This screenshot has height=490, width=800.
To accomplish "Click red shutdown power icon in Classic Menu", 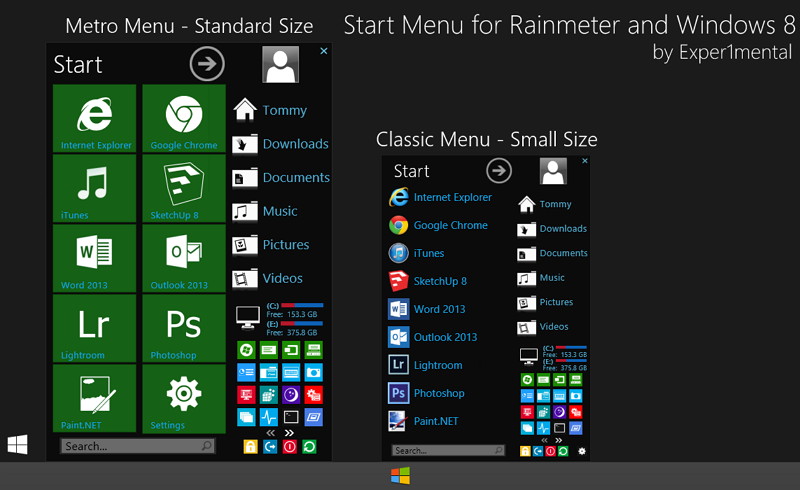I will (551, 451).
